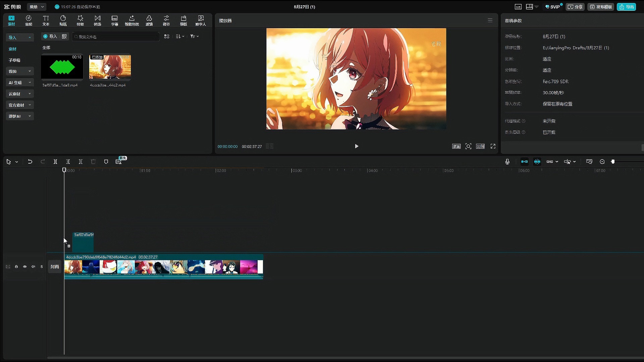
Task: Click the undo arrow
Action: tap(30, 162)
